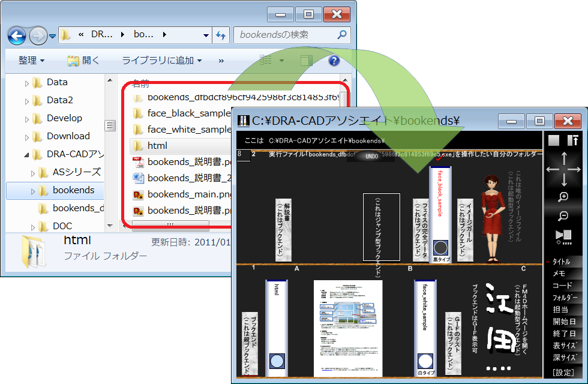
Task: Click the face_white_sample book on lower shelf
Action: (425, 328)
